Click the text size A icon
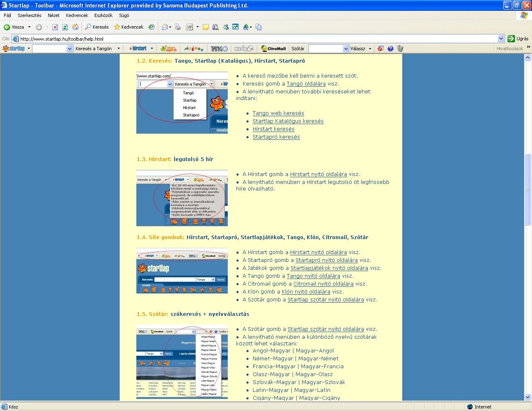The image size is (532, 411). (246, 27)
